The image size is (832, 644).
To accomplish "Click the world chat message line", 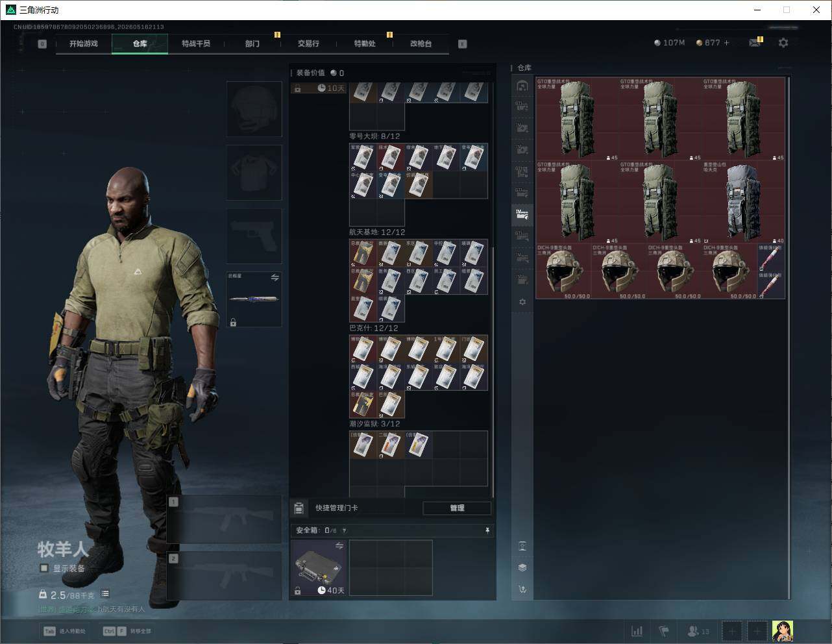I will pyautogui.click(x=92, y=610).
